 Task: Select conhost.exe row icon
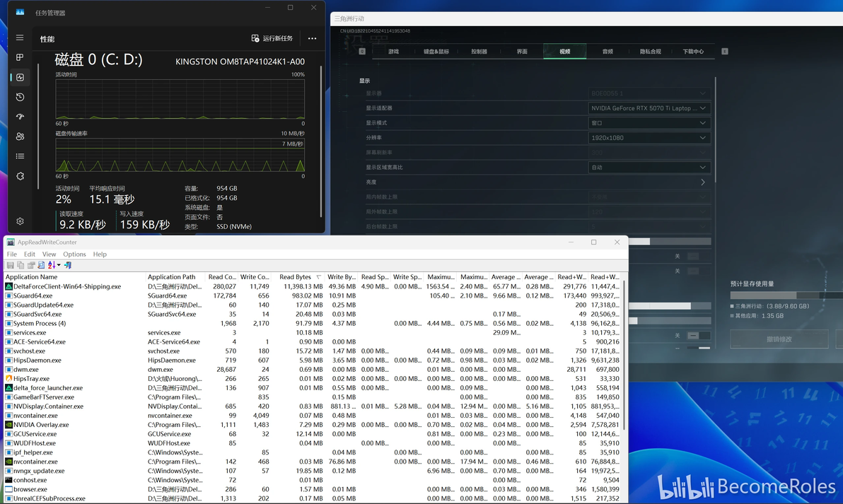click(x=8, y=481)
